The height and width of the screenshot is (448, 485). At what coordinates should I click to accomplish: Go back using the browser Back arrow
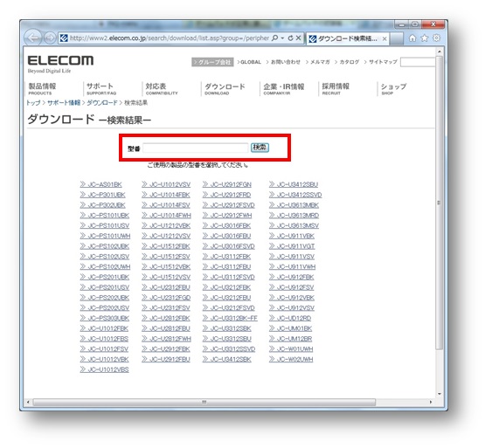tap(33, 38)
